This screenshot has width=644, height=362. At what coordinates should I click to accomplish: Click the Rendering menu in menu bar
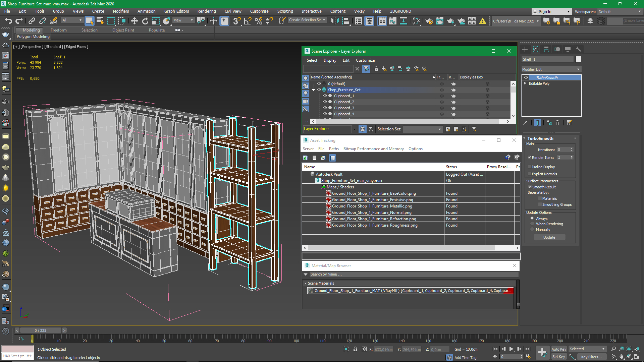click(207, 11)
